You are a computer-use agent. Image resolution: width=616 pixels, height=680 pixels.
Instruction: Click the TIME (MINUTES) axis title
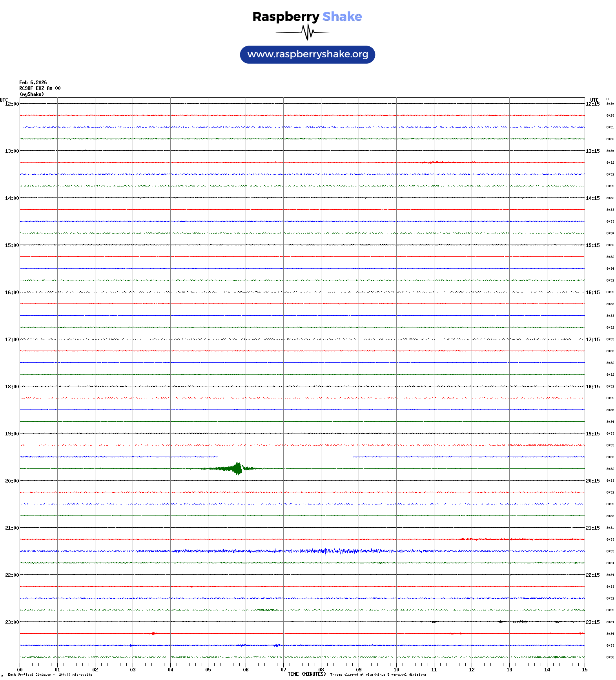[306, 674]
